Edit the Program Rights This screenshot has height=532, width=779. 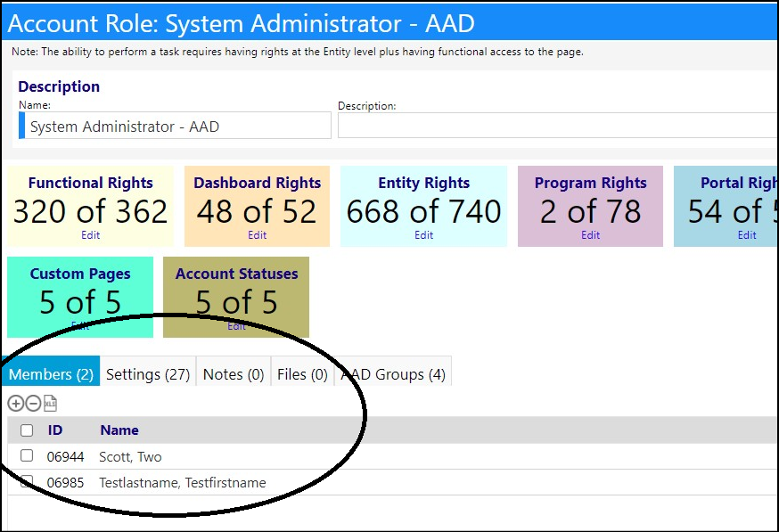tap(591, 235)
